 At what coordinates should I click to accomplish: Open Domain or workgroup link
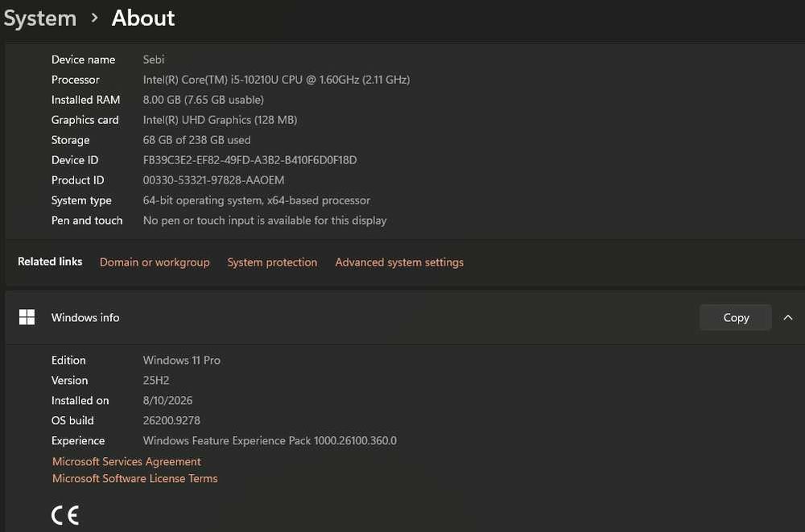pyautogui.click(x=155, y=262)
